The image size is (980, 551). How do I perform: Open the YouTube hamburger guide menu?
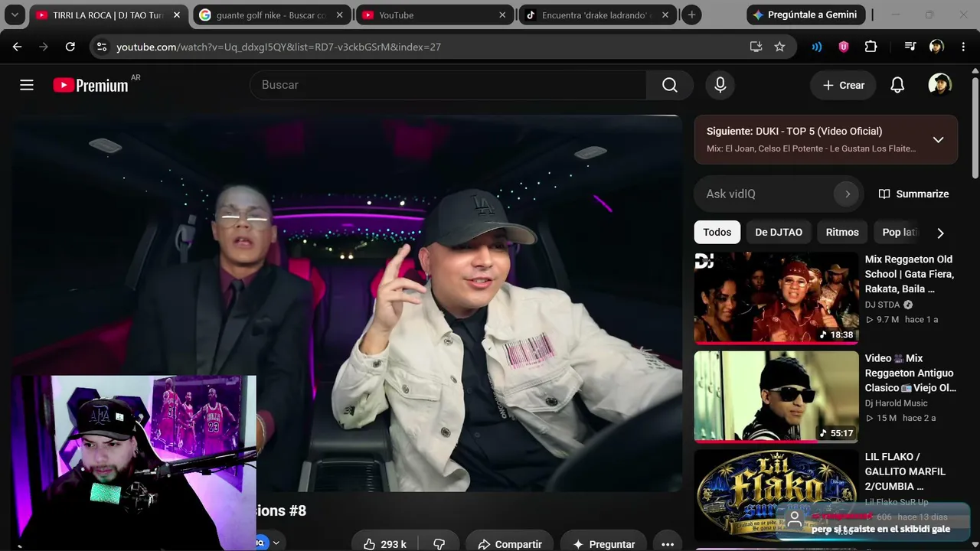pos(27,85)
